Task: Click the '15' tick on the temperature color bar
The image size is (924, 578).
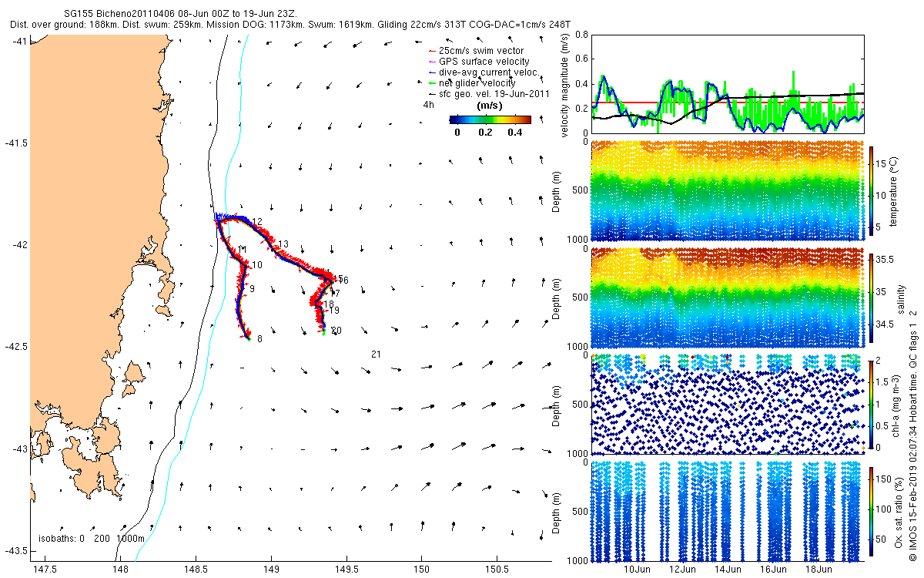Action: pyautogui.click(x=882, y=163)
